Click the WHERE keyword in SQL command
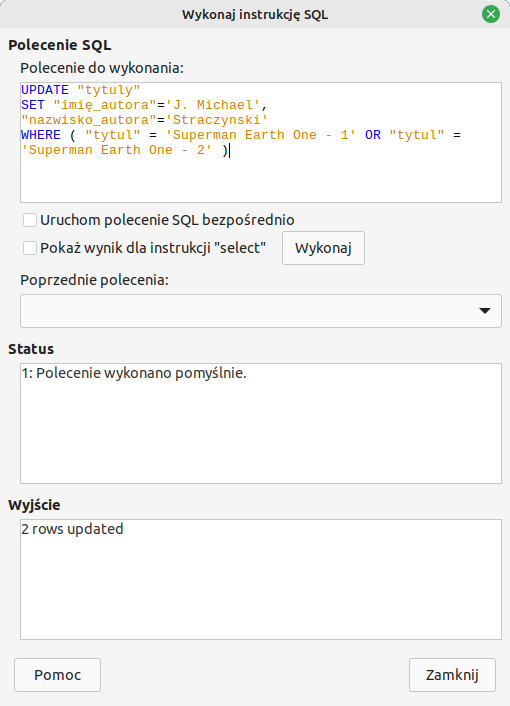The image size is (510, 706). pos(41,135)
